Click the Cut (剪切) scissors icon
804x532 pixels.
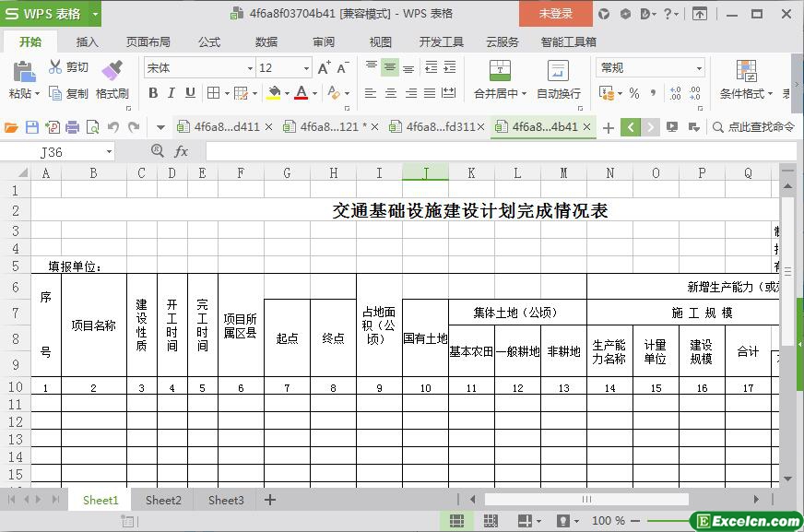tap(55, 67)
